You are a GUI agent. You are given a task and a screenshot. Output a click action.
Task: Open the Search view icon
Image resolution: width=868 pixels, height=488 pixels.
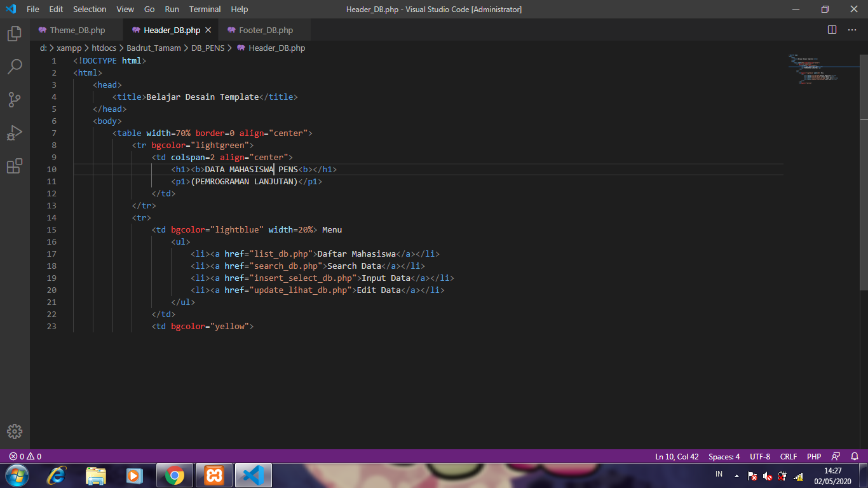click(x=15, y=66)
